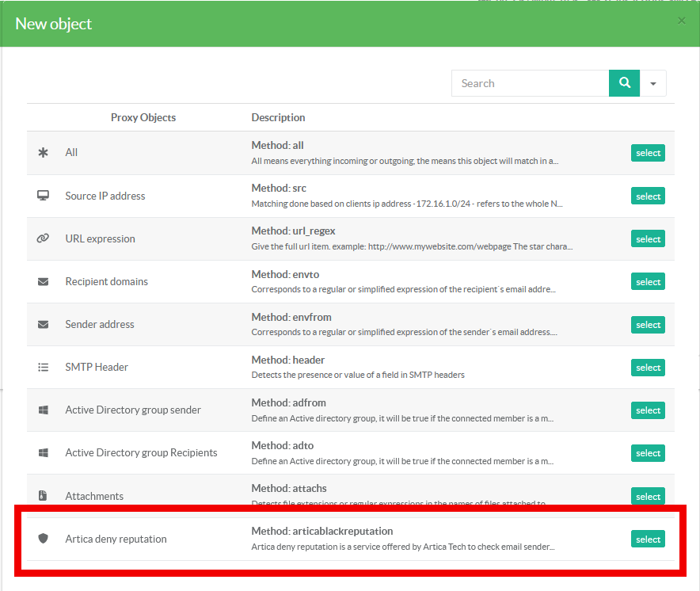Open the search options dropdown caret

(x=653, y=83)
